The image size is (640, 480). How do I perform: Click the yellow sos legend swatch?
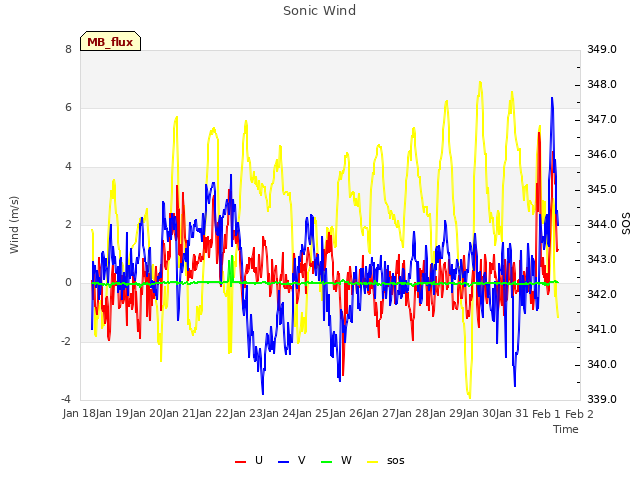(x=373, y=462)
